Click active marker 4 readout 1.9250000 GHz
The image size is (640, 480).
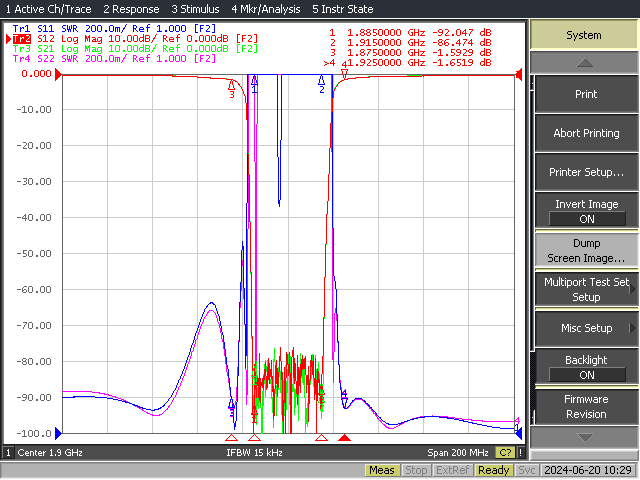click(407, 63)
